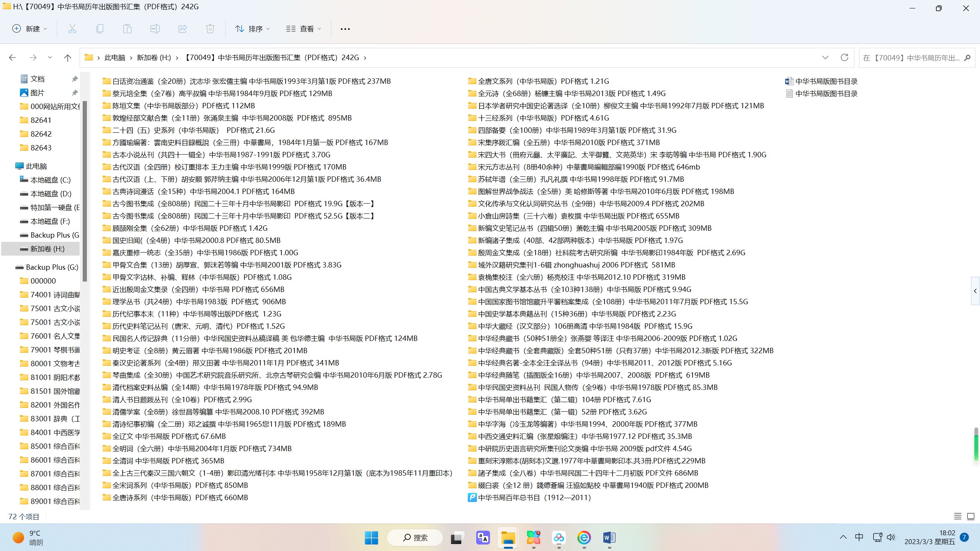980x551 pixels.
Task: Click the translator app taskbar icon
Action: [483, 538]
